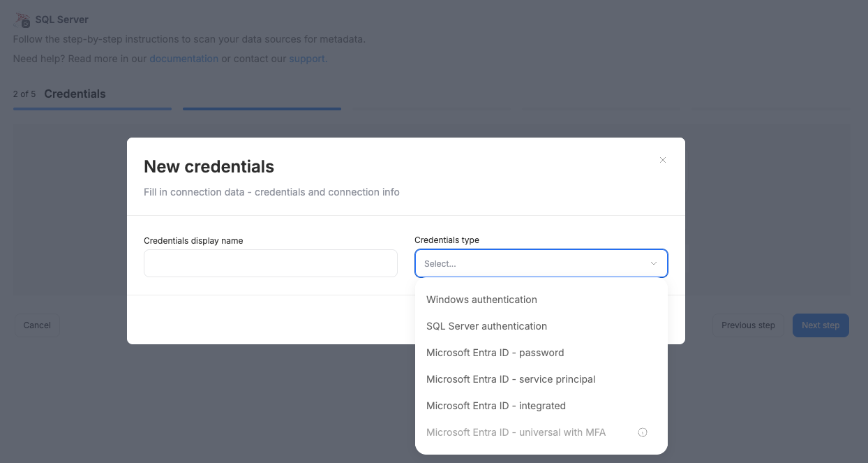Click the New credentials dialog title
This screenshot has height=463, width=868.
coord(209,167)
